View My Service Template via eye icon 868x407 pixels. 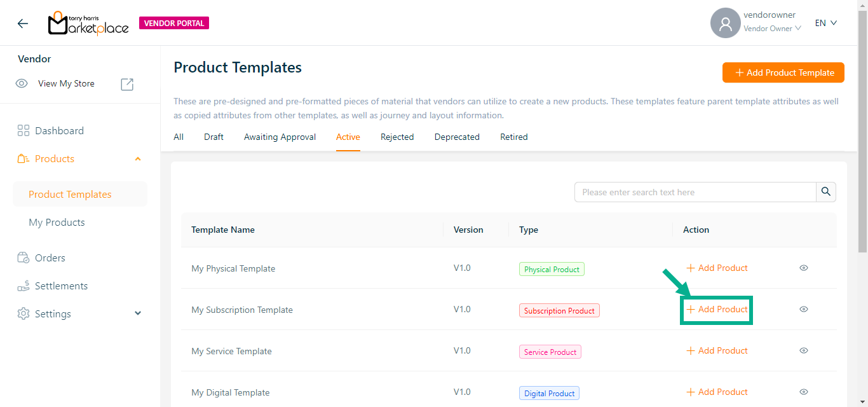pyautogui.click(x=803, y=351)
